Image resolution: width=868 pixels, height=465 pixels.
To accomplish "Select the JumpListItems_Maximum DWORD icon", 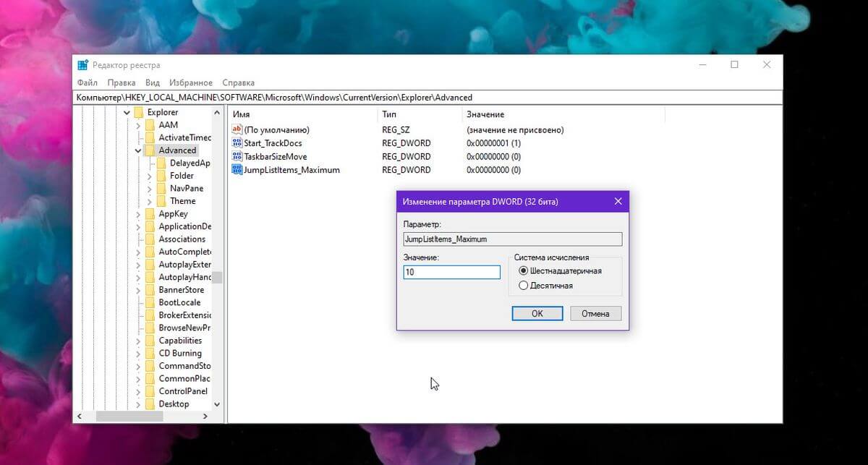I will pyautogui.click(x=237, y=170).
